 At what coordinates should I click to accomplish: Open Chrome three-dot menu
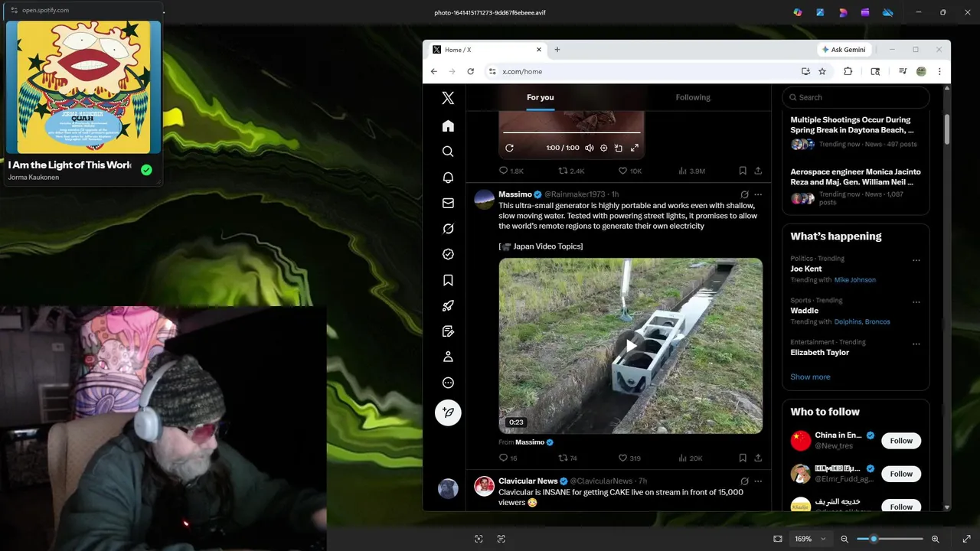(939, 71)
